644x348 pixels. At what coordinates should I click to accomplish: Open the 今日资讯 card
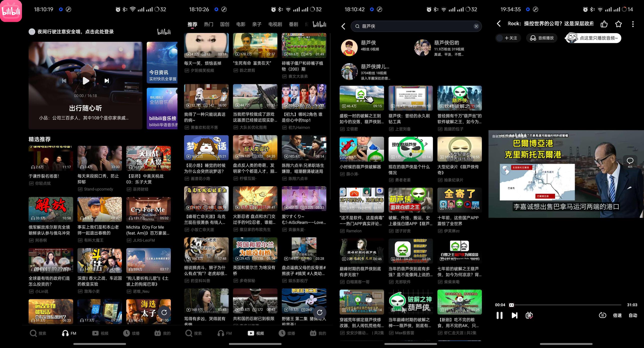pyautogui.click(x=162, y=62)
